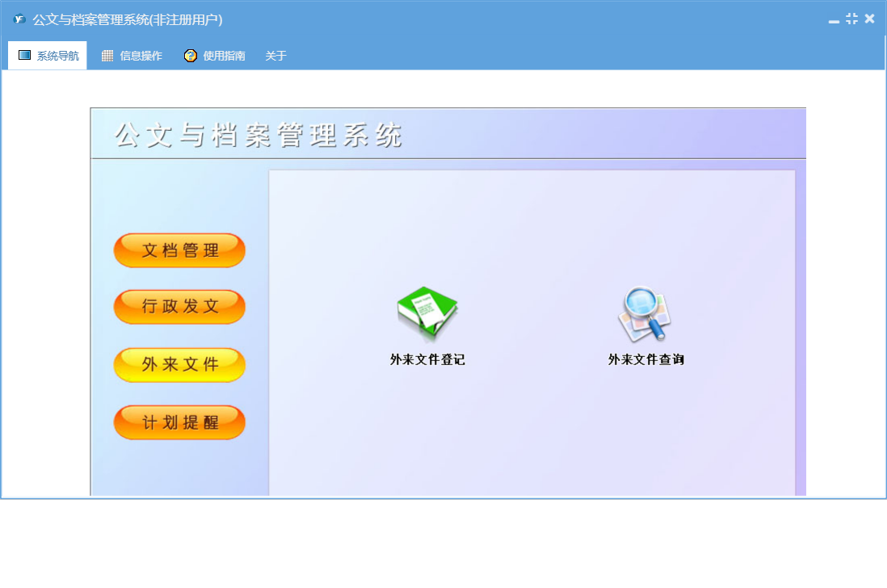Restore down the application window

pos(851,19)
